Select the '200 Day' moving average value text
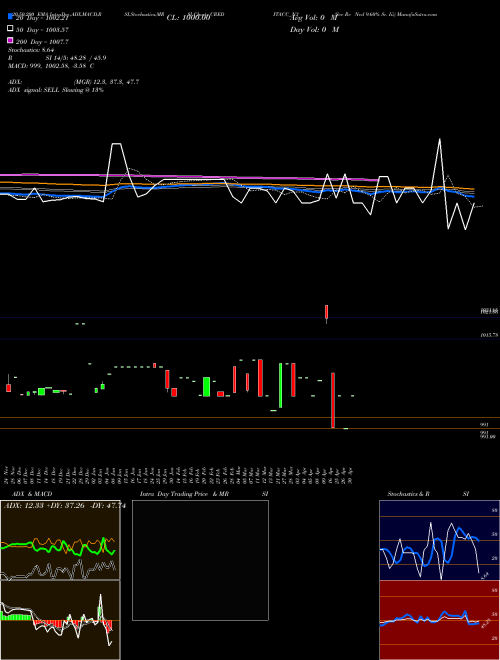500x660 pixels. (42, 42)
